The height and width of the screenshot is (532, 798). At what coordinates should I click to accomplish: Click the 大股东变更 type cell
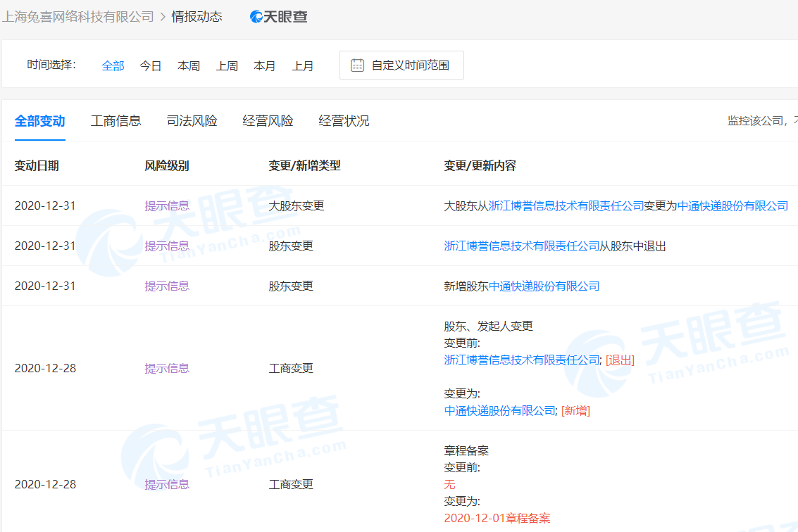(x=297, y=206)
